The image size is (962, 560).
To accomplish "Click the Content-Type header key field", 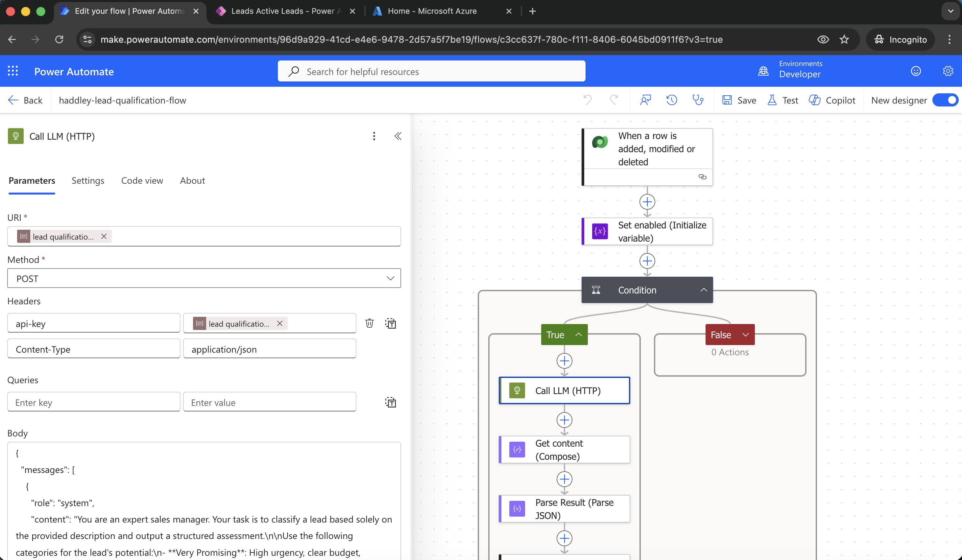I will [x=93, y=349].
